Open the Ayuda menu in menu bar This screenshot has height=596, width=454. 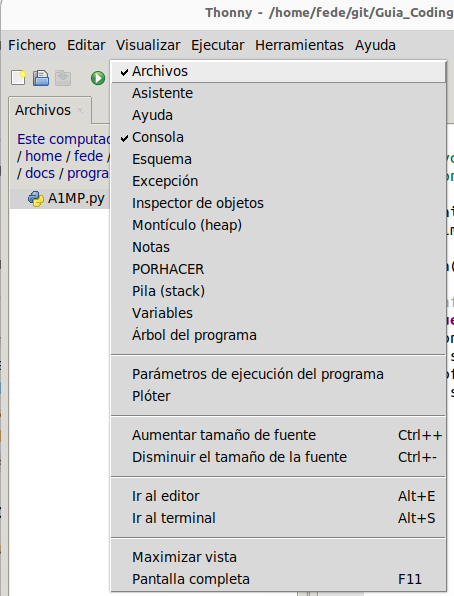[375, 45]
